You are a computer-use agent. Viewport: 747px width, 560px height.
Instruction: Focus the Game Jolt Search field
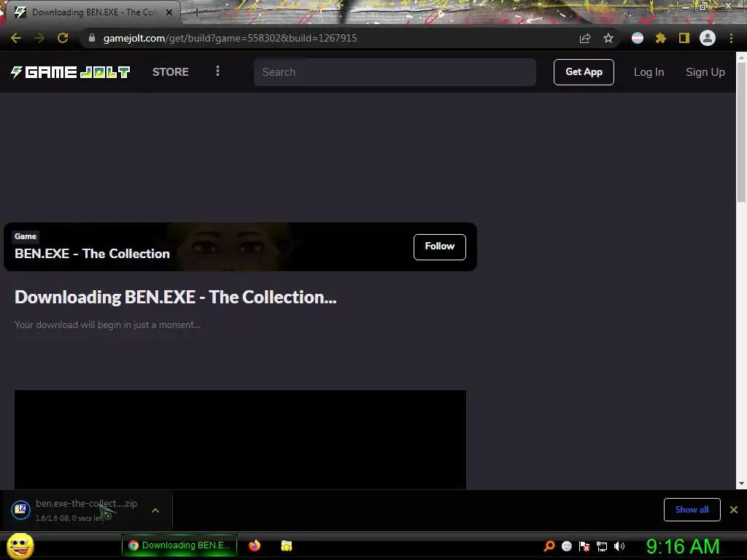pos(395,72)
